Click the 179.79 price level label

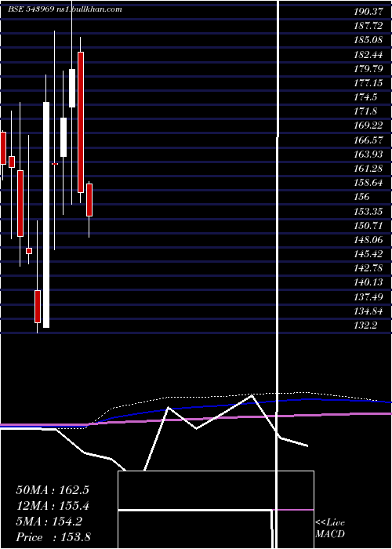368,69
